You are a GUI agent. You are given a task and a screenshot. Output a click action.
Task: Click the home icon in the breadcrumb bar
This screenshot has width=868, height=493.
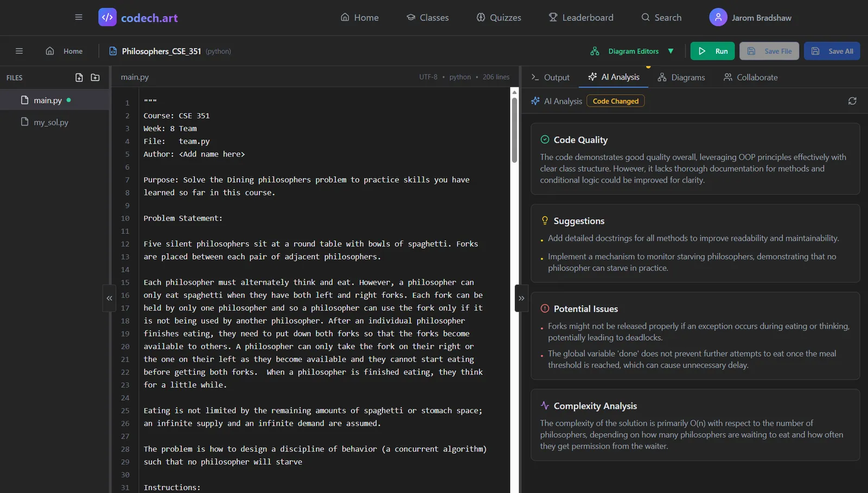(50, 51)
